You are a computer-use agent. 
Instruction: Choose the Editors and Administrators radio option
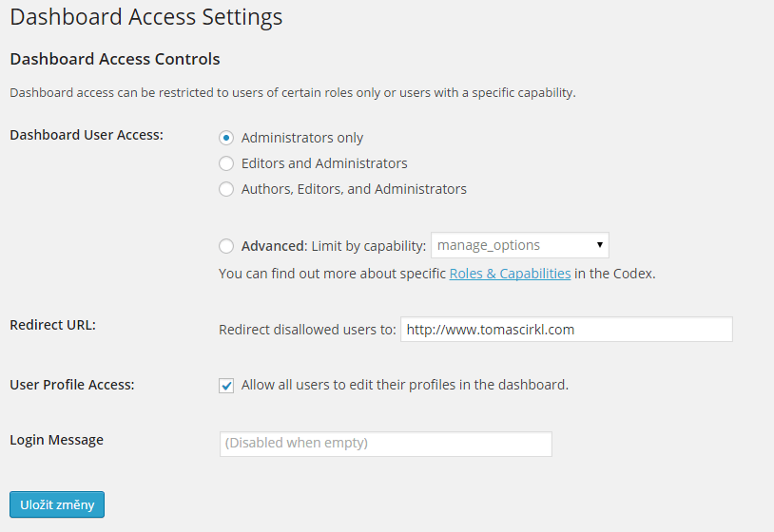point(226,163)
